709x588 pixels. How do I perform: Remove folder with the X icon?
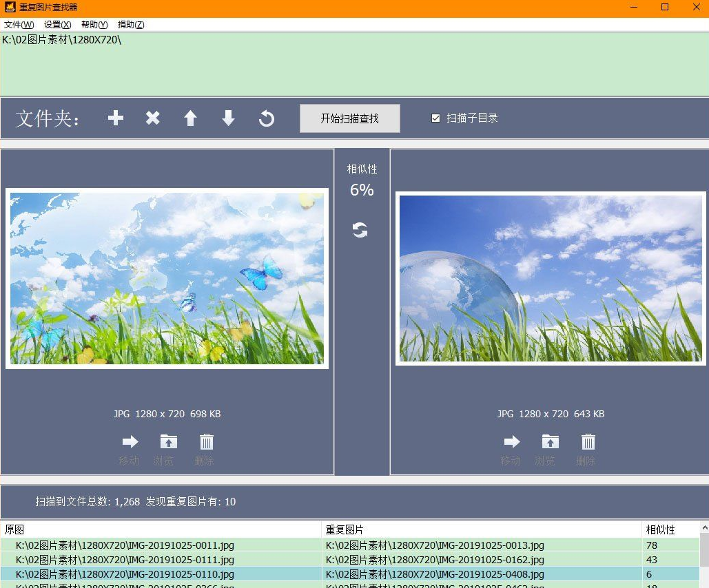coord(153,118)
